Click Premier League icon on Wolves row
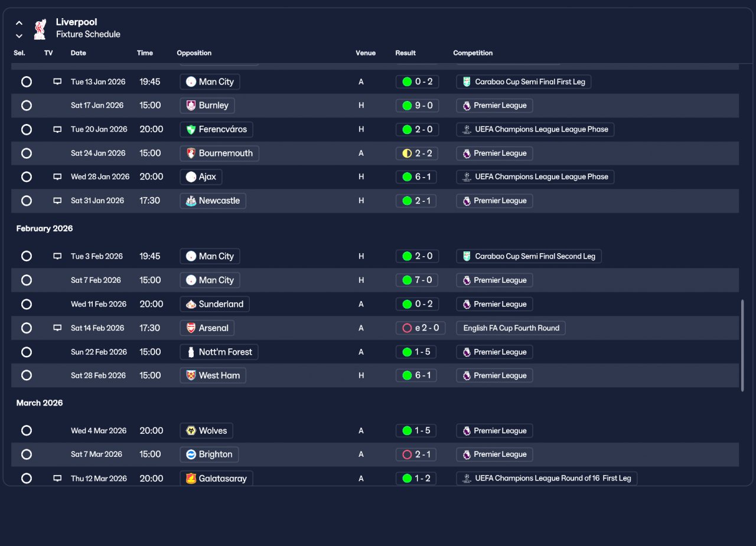This screenshot has width=756, height=546. pyautogui.click(x=467, y=430)
